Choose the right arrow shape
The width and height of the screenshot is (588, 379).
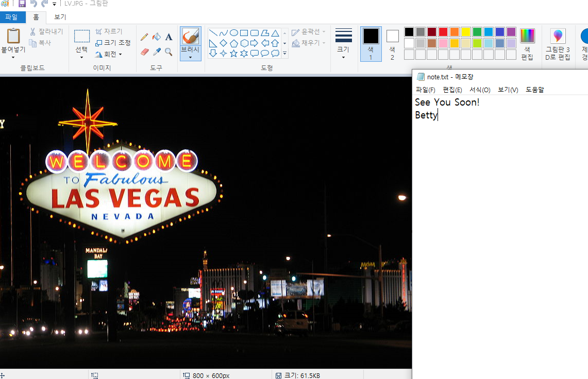pos(255,43)
